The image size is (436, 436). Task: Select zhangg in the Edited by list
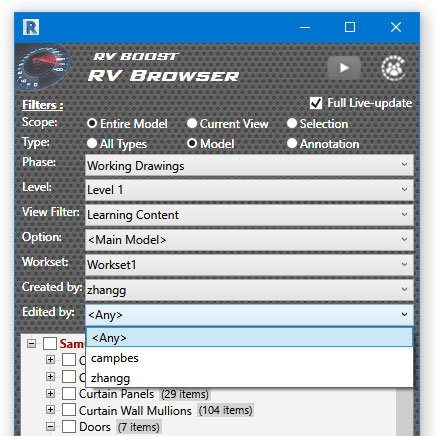pos(249,378)
